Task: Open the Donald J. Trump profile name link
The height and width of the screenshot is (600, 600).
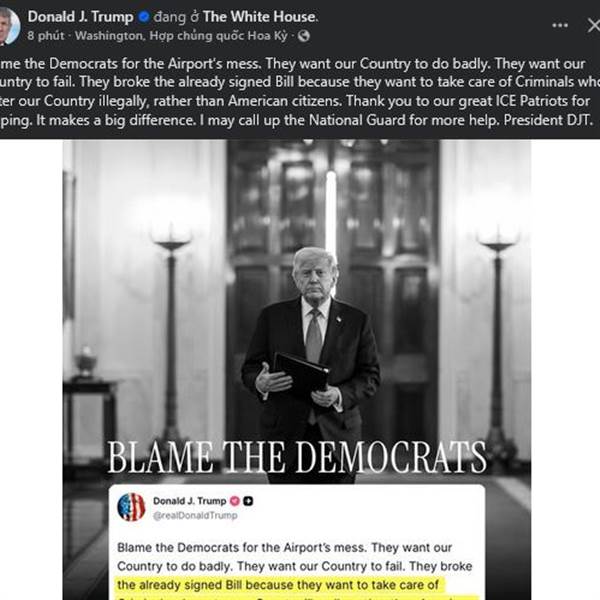Action: point(80,17)
